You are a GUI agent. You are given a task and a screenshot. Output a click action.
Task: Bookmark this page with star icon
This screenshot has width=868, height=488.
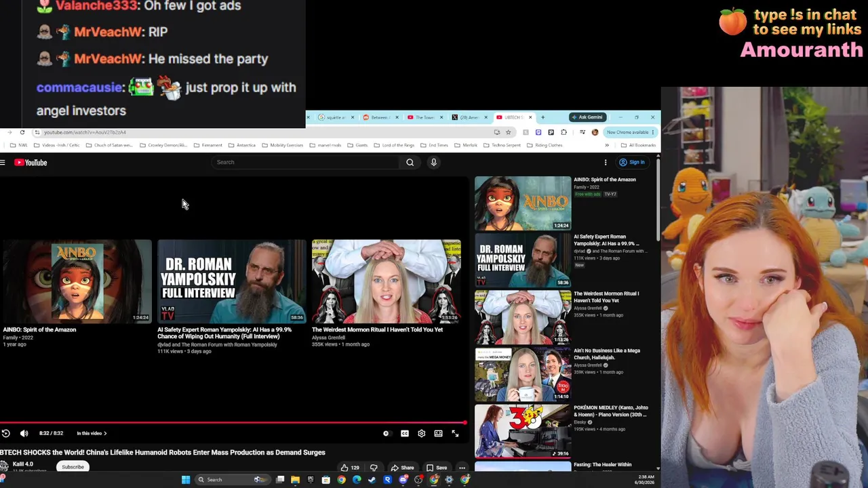pyautogui.click(x=508, y=132)
